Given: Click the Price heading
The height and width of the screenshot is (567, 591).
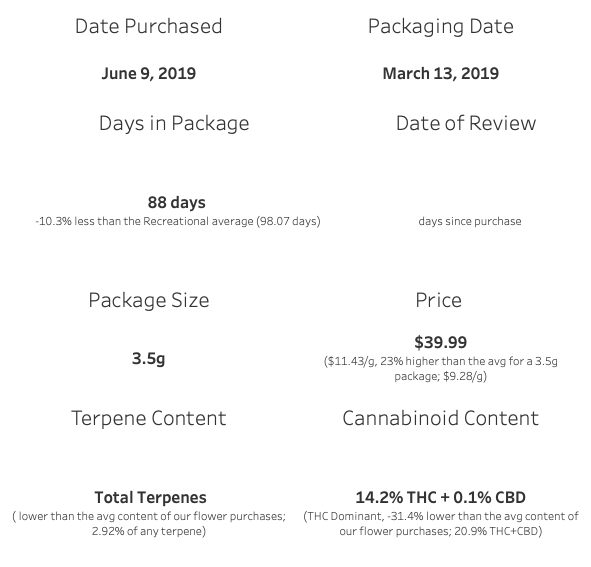Looking at the screenshot, I should 438,300.
